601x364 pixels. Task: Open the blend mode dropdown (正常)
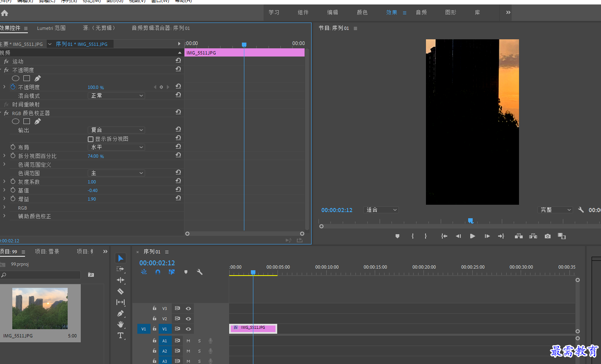pyautogui.click(x=116, y=95)
